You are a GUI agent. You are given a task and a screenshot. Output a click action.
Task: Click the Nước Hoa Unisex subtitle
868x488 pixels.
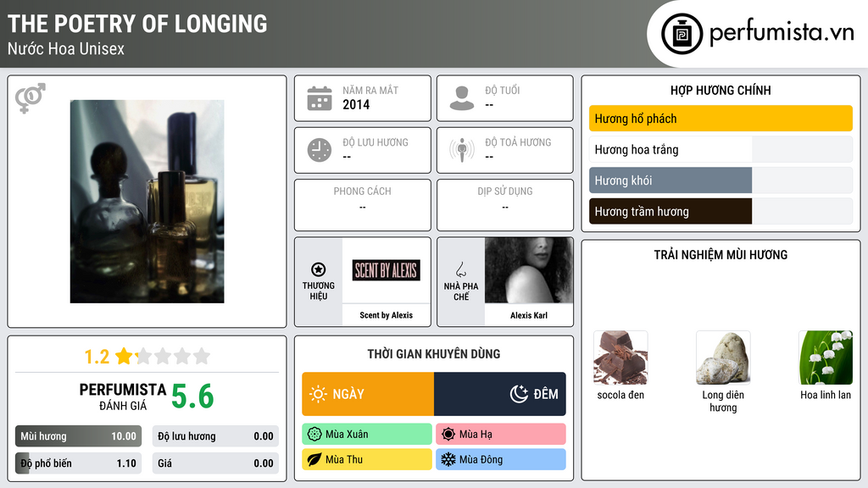(66, 49)
